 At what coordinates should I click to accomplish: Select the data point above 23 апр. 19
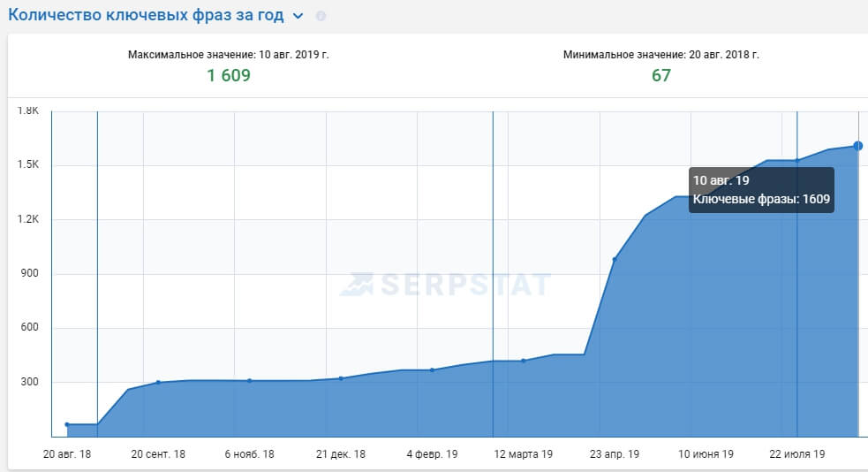click(615, 259)
